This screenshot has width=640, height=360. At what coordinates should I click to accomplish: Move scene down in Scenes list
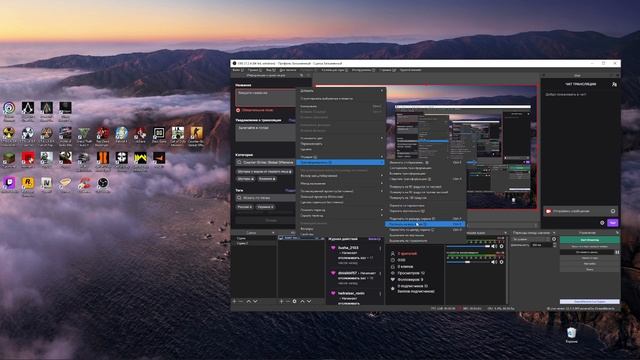click(256, 301)
